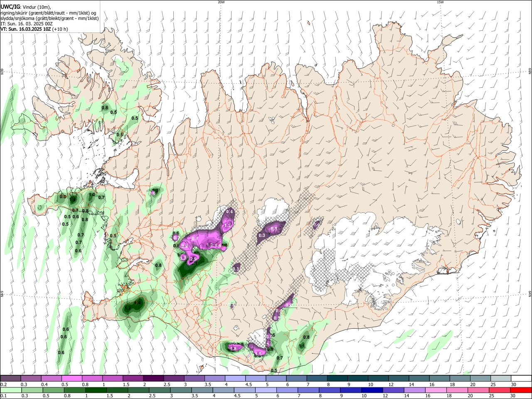
Task: Click the violet bottom-row swatch labeled 12
Action: pyautogui.click(x=393, y=390)
